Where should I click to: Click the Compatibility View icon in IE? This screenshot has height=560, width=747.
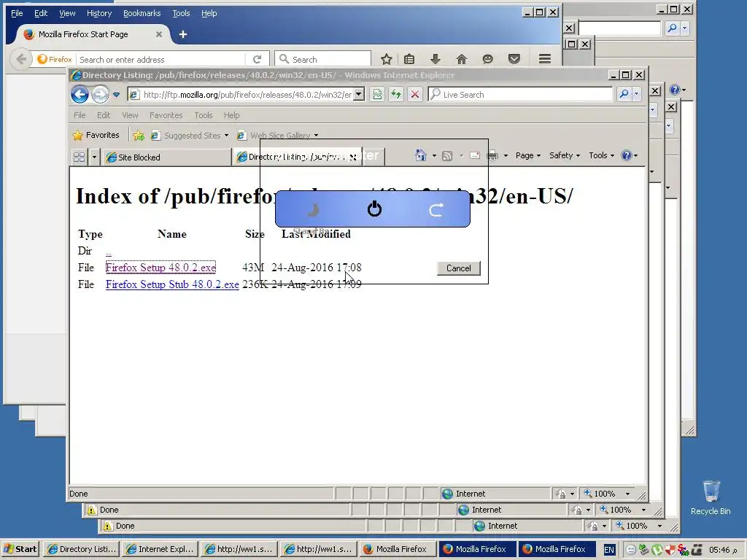[377, 94]
